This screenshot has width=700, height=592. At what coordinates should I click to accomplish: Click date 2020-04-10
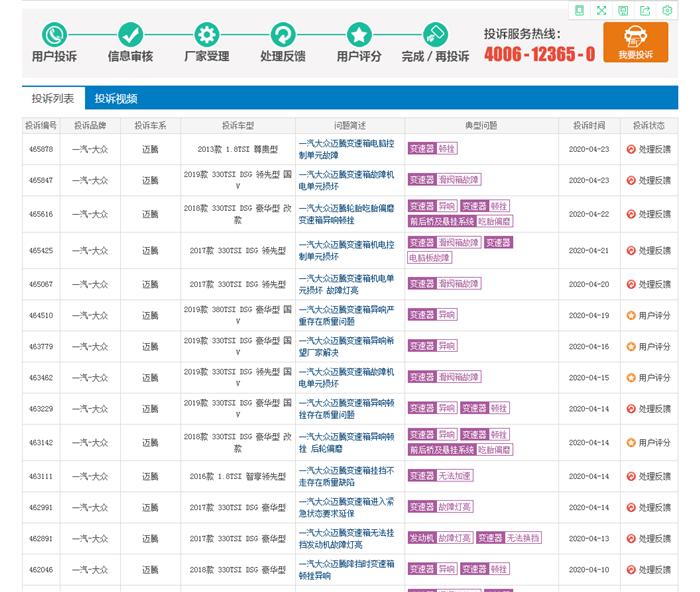coord(589,570)
